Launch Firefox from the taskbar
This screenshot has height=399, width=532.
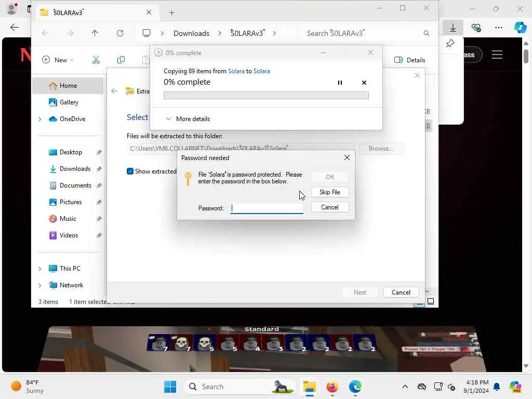tap(332, 387)
